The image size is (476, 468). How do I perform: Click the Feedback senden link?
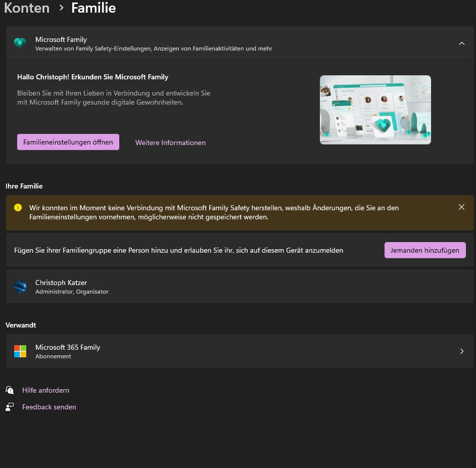[49, 406]
